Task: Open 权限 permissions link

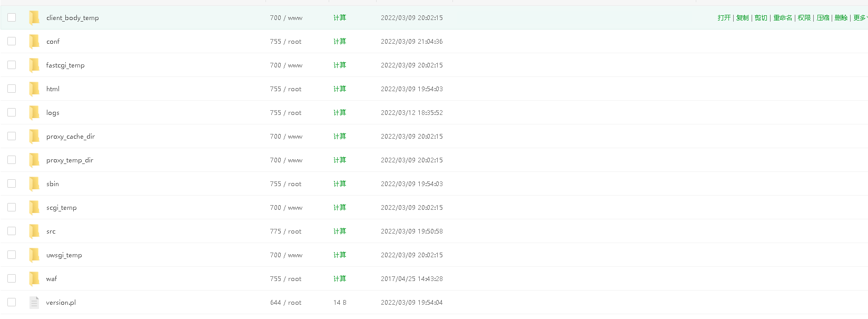Action: click(x=804, y=18)
